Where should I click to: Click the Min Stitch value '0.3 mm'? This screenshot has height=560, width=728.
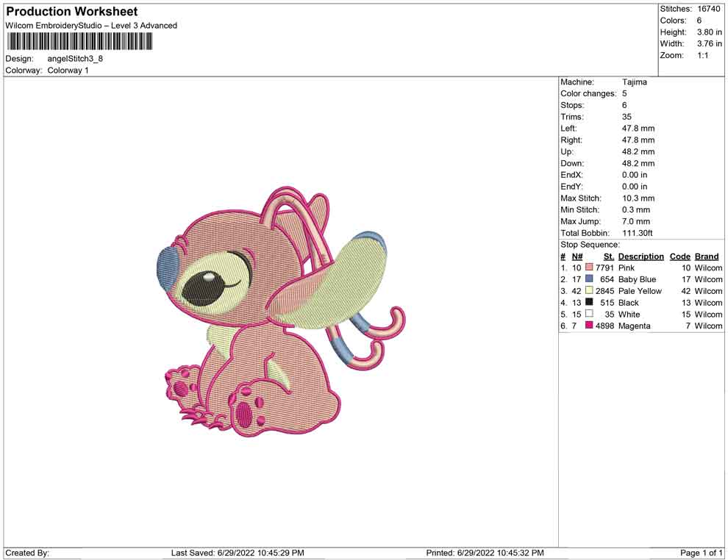coord(636,209)
